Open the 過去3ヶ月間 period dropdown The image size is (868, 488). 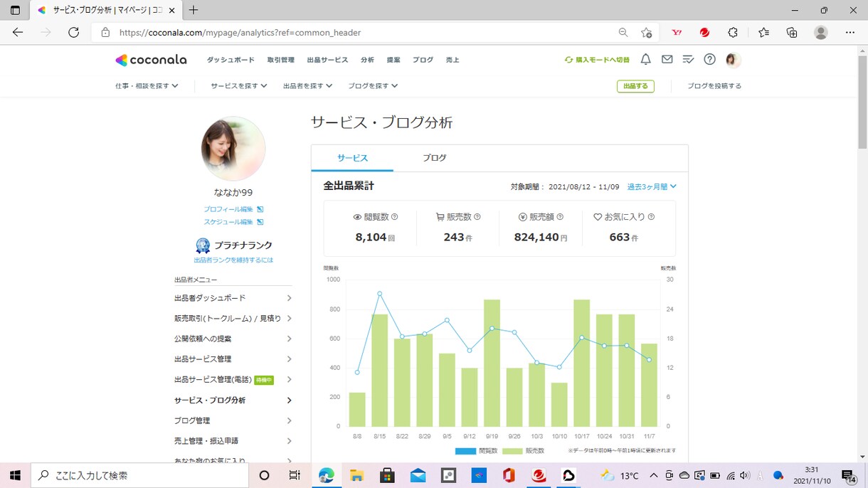click(652, 187)
